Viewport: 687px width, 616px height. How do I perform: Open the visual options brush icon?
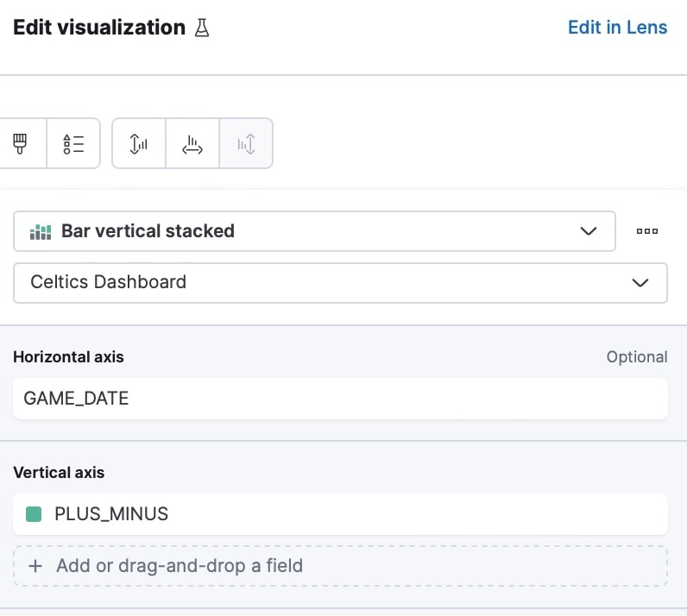(x=19, y=143)
